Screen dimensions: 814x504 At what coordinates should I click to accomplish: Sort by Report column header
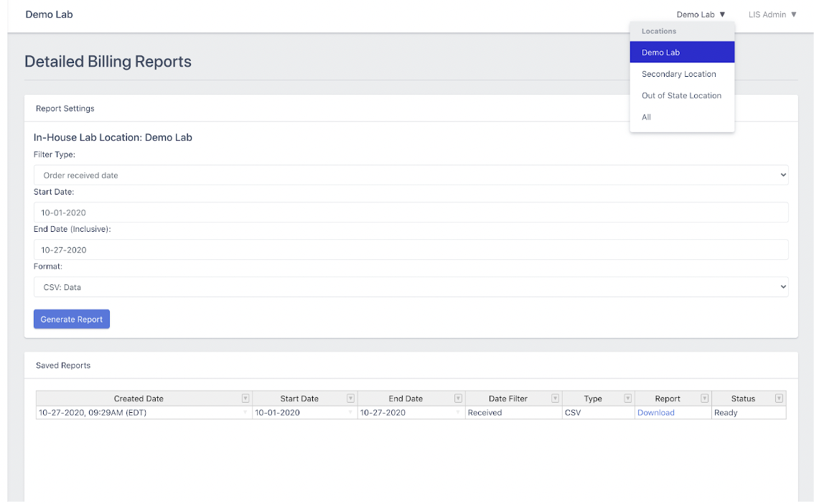pos(668,398)
